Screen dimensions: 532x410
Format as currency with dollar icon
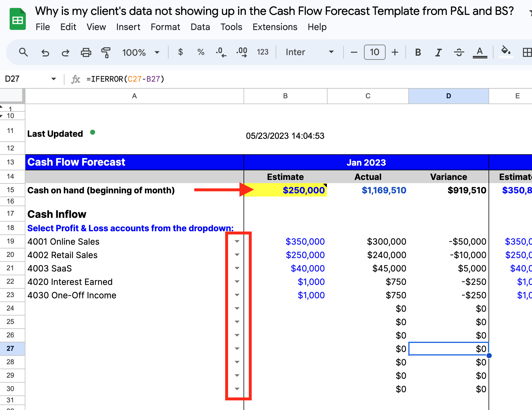click(181, 52)
